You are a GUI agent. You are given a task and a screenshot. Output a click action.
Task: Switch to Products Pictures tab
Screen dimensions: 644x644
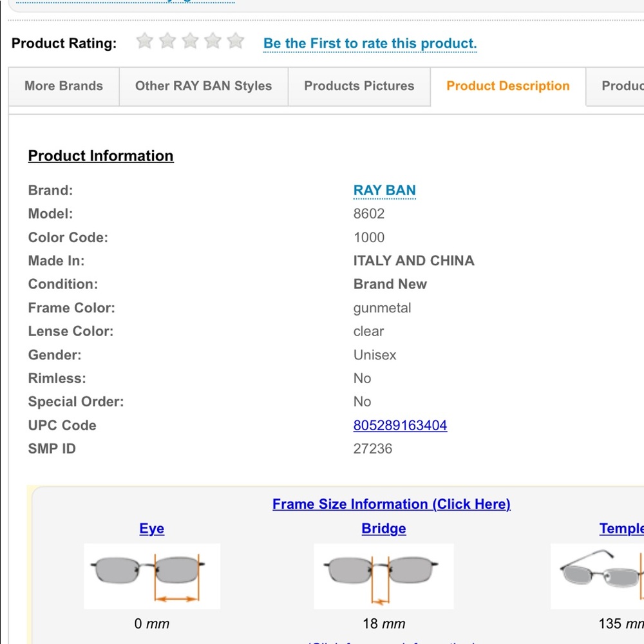[x=359, y=86]
